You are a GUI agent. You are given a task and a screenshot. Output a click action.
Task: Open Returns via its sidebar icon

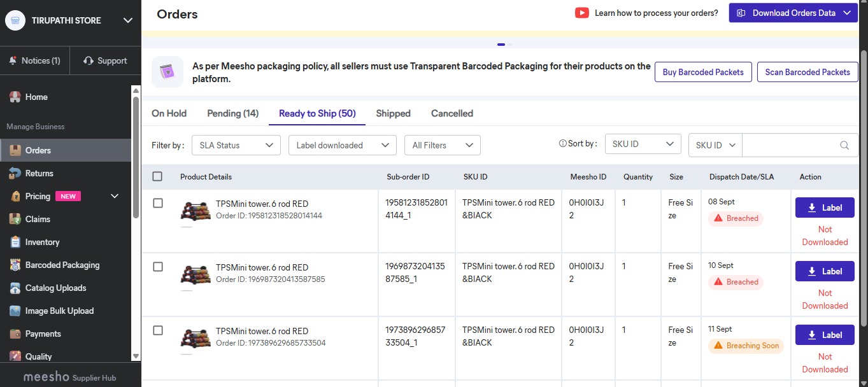(x=15, y=174)
